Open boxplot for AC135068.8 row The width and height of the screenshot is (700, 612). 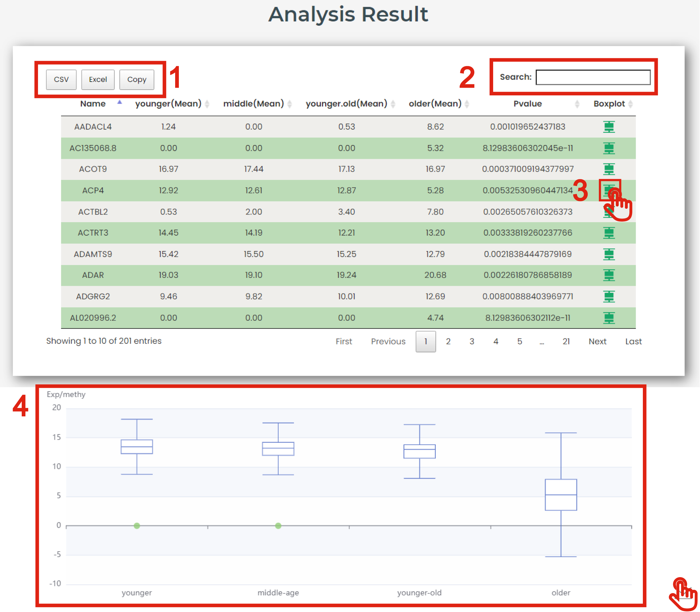[609, 148]
